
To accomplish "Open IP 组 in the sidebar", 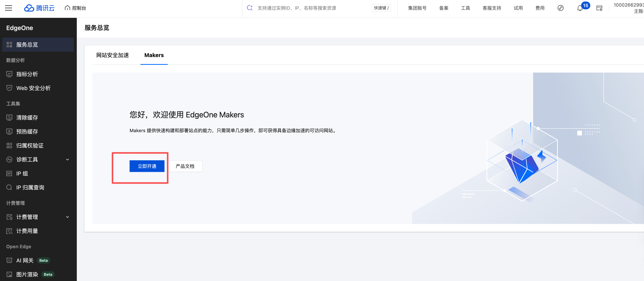I will [38, 173].
